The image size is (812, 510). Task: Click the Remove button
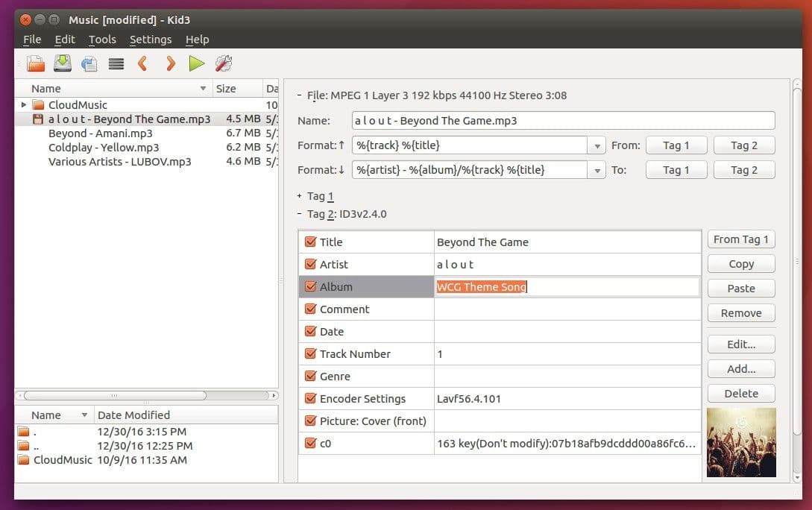tap(740, 313)
